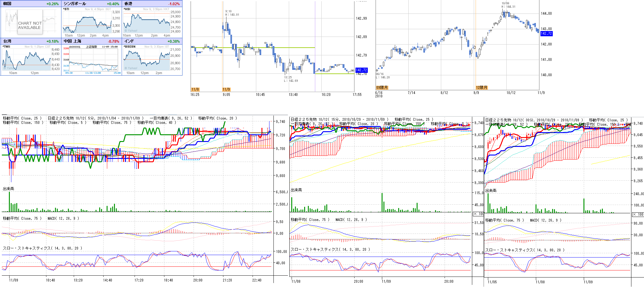
Task: Click the blue 142.72 price tag on daily chart
Action: (x=546, y=33)
